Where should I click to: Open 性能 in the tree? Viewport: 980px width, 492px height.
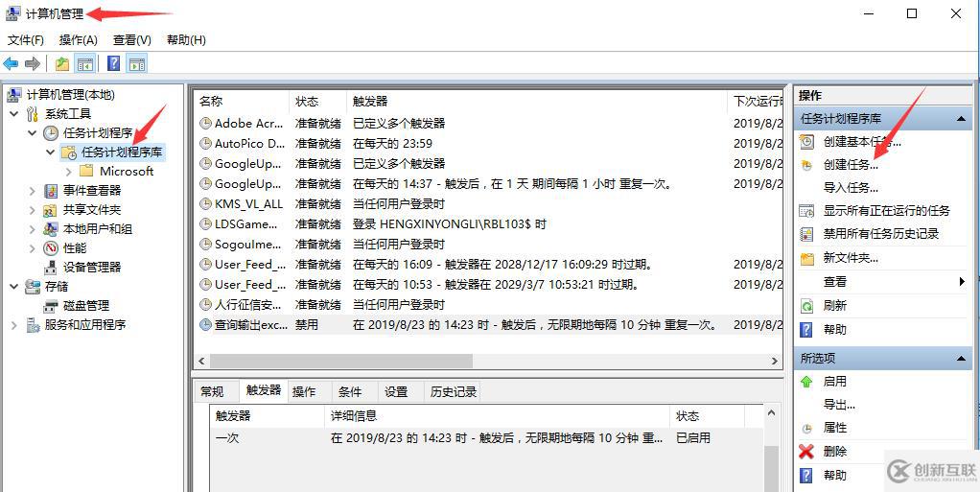(75, 248)
